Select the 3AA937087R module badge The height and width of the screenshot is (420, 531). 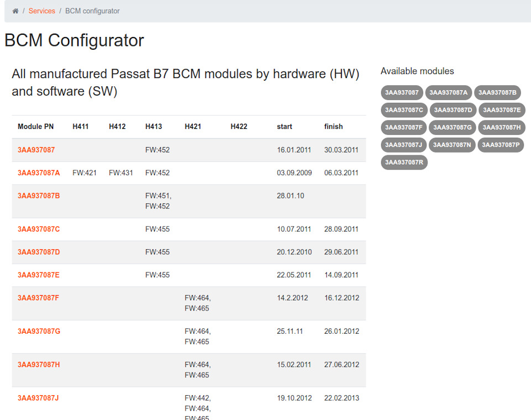[x=404, y=162]
